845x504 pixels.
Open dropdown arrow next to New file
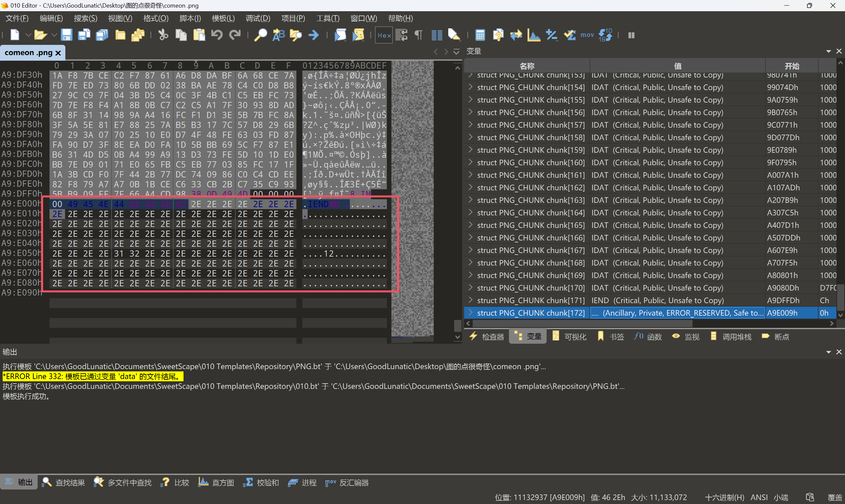point(28,35)
